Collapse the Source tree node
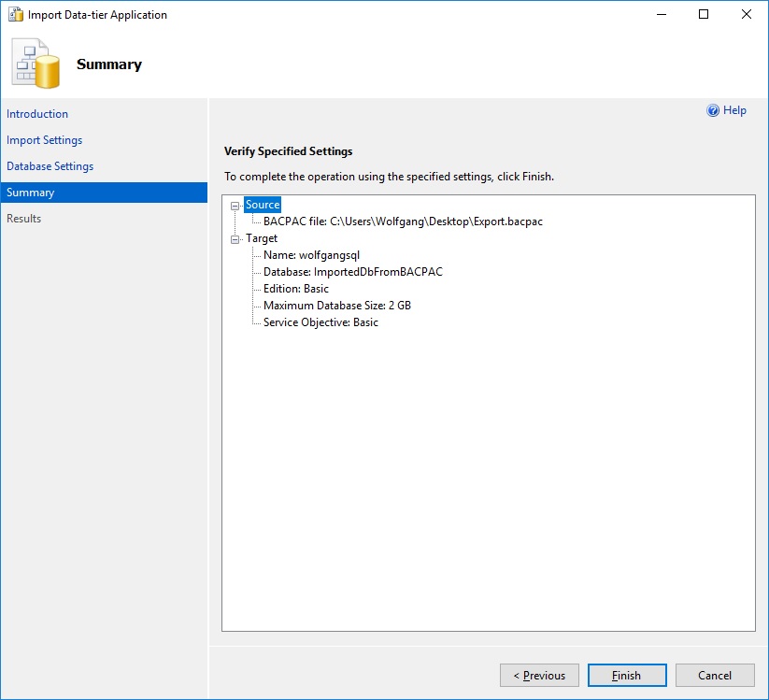 [x=235, y=206]
